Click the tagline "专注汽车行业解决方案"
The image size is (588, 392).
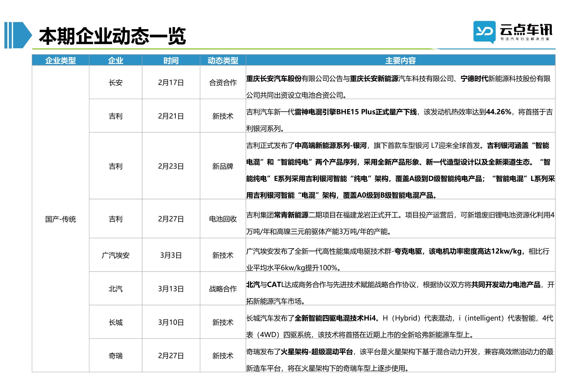pos(525,39)
